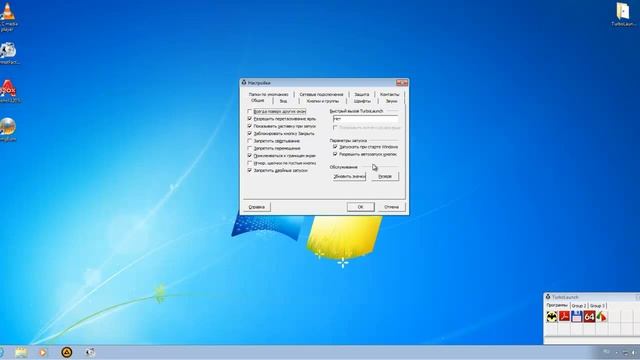Switch to 'Папки по умолчанию' tab
Image resolution: width=640 pixels, height=360 pixels.
tap(269, 94)
